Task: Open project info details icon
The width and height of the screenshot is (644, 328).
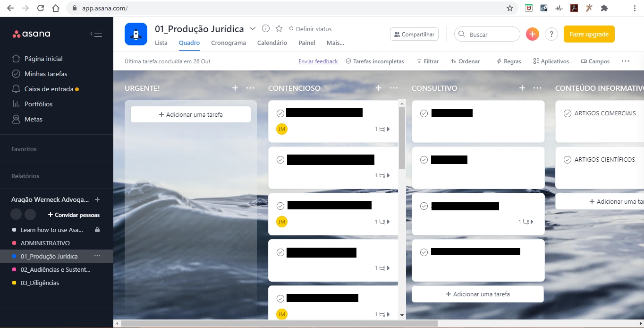Action: point(266,29)
